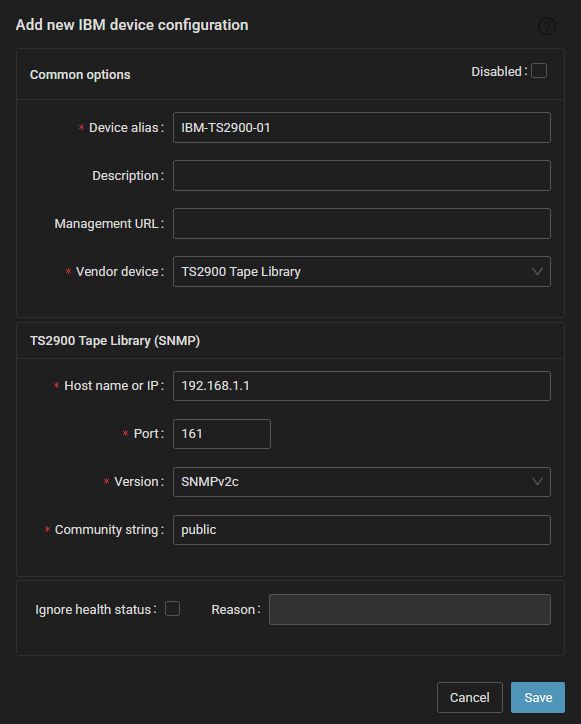Enable Ignore health status checkbox
581x724 pixels.
click(173, 609)
